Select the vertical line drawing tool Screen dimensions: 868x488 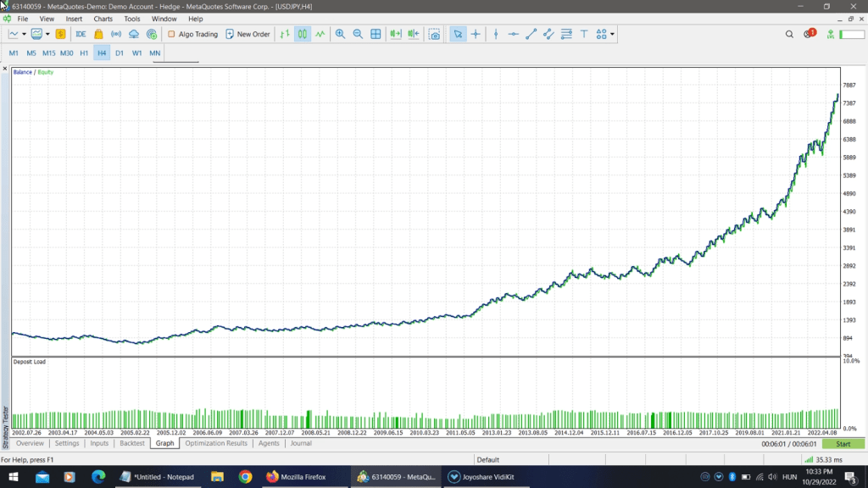pyautogui.click(x=496, y=35)
